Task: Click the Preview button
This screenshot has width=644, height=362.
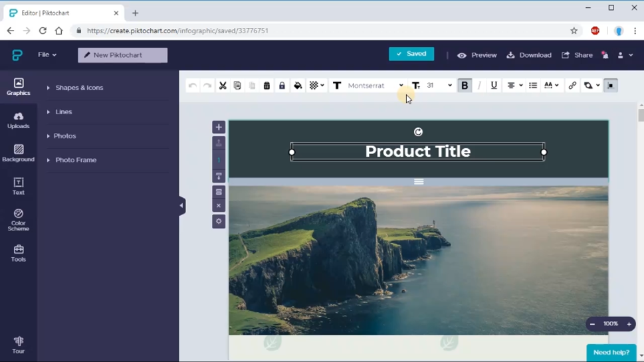Action: [x=477, y=55]
